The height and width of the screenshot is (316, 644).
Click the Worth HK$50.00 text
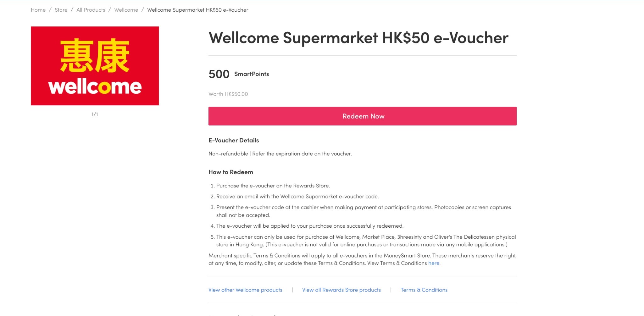tap(228, 94)
